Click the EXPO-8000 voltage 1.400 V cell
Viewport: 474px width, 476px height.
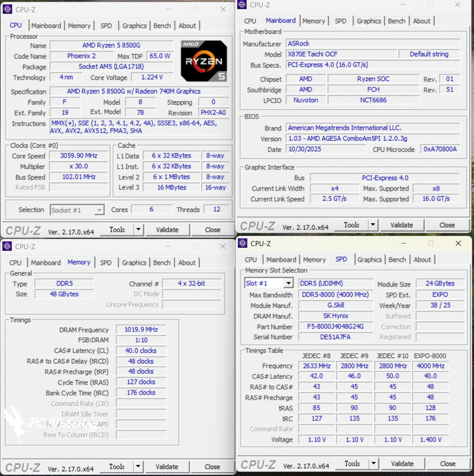click(430, 440)
